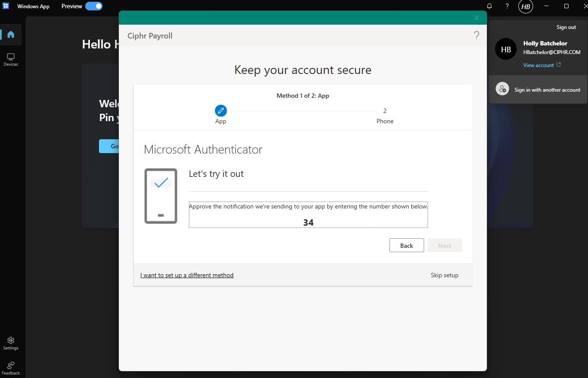Click the notifications bell icon
This screenshot has height=378, width=588.
(x=489, y=6)
